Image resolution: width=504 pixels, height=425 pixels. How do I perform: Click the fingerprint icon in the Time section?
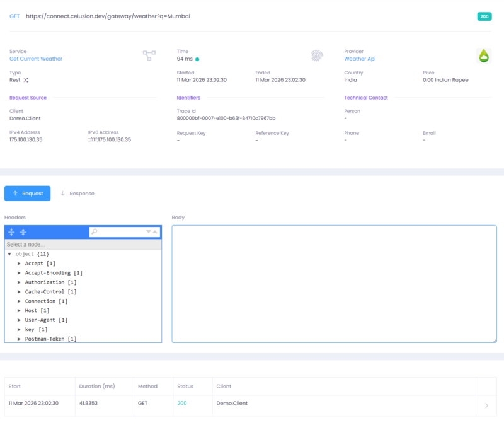[x=317, y=55]
